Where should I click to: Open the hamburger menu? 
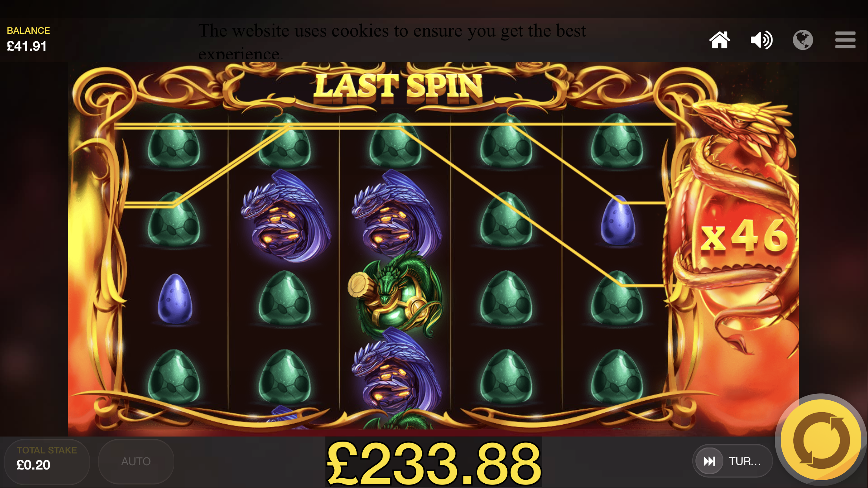pos(845,40)
